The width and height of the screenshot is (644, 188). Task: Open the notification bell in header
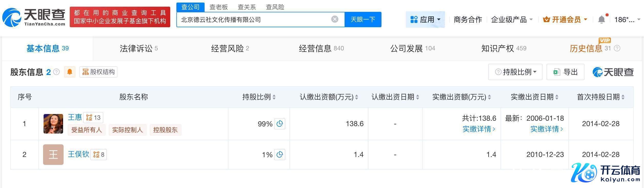click(x=601, y=20)
